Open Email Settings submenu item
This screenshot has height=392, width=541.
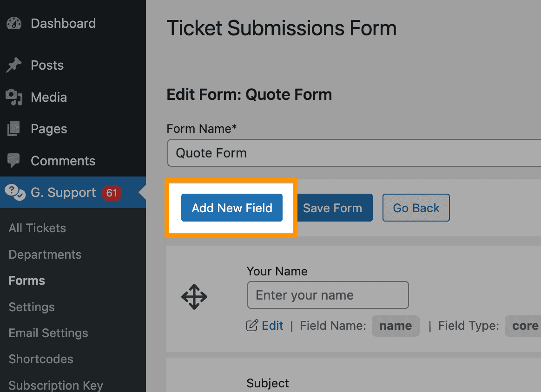[x=48, y=333]
